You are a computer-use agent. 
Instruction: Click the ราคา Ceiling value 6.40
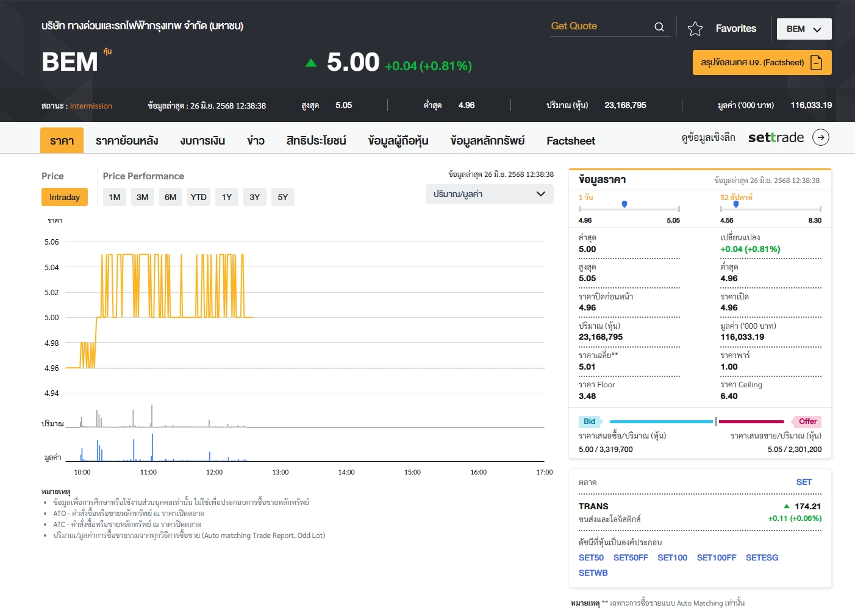pyautogui.click(x=729, y=396)
